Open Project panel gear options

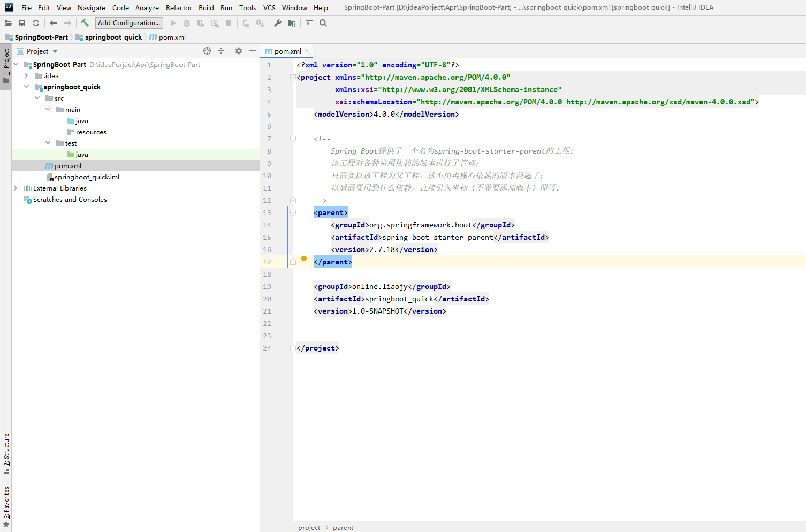(239, 51)
